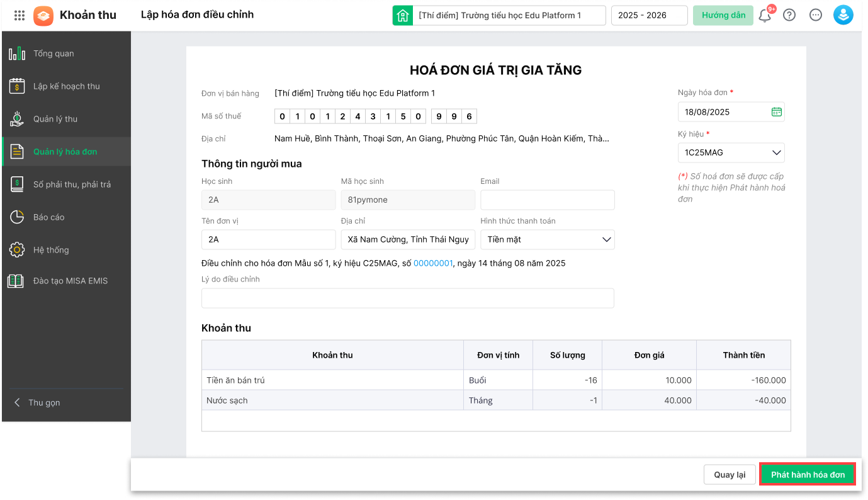Click the calendar icon in invoice date
This screenshot has height=500, width=868.
[x=777, y=112]
